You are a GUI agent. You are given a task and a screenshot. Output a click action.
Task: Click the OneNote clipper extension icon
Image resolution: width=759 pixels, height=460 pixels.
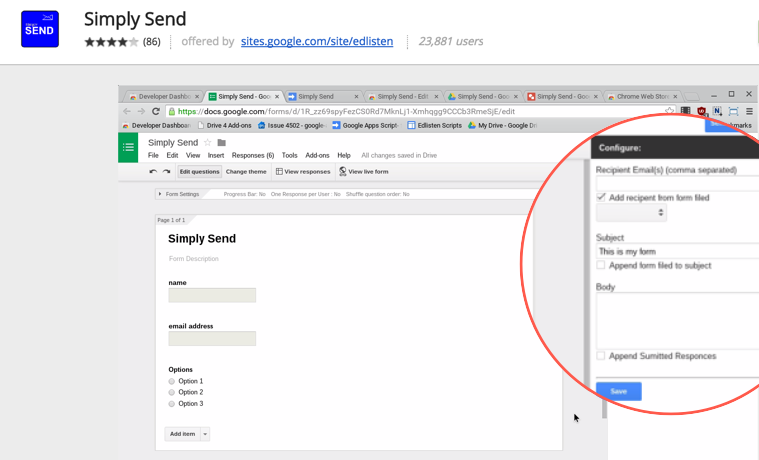717,111
